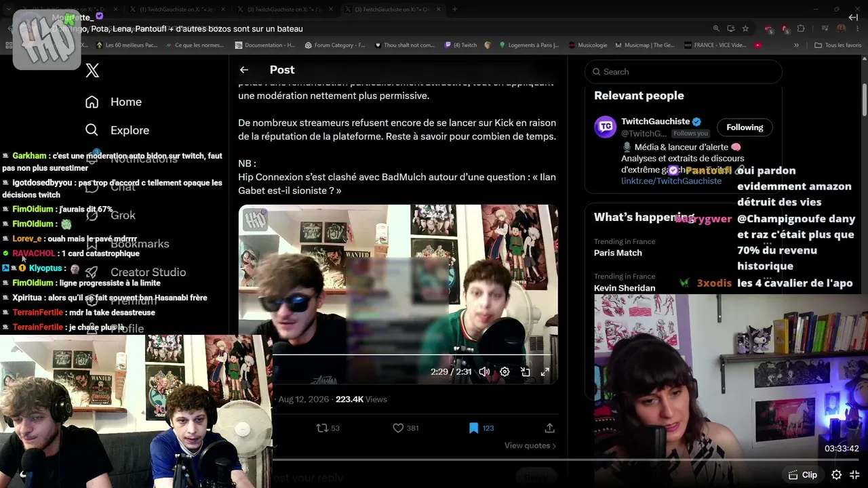Focus the X Search field
This screenshot has width=868, height=488.
684,72
